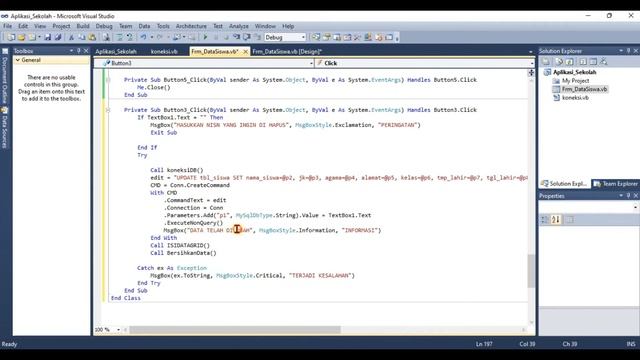Select koneksi.vb in Solution Explorer
The image size is (640, 360).
tap(575, 98)
